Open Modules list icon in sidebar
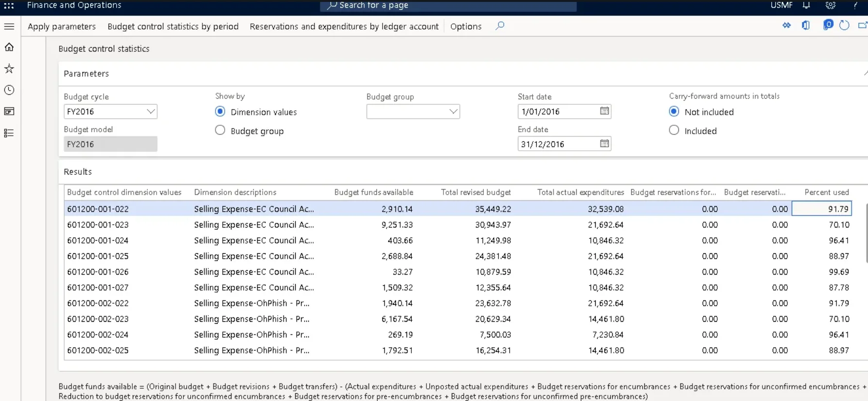 9,133
